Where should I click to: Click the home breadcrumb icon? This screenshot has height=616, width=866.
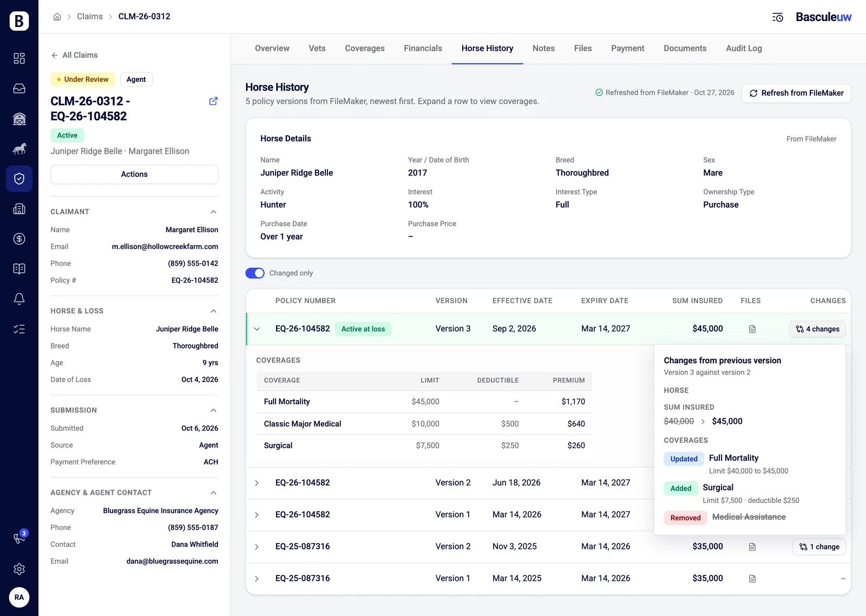(x=57, y=17)
